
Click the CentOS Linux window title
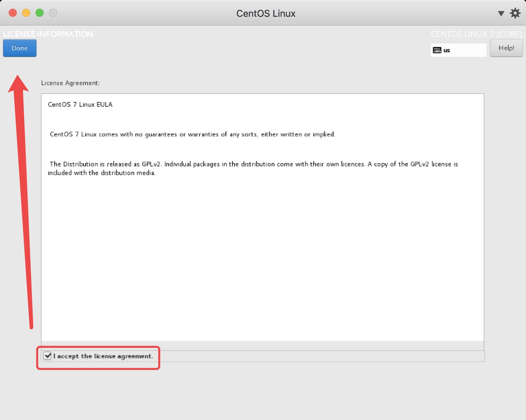tap(266, 13)
